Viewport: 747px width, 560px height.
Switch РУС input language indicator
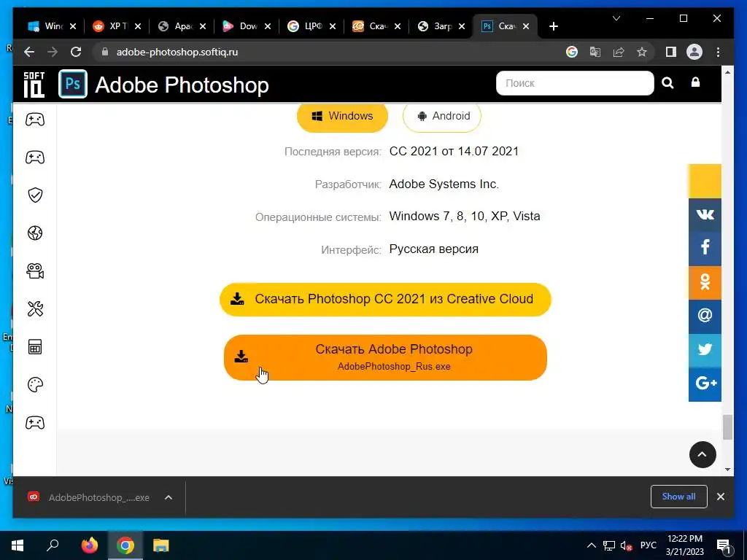pos(649,545)
